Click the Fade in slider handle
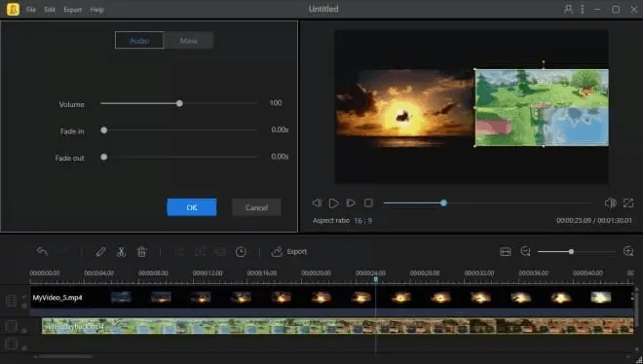 click(104, 130)
